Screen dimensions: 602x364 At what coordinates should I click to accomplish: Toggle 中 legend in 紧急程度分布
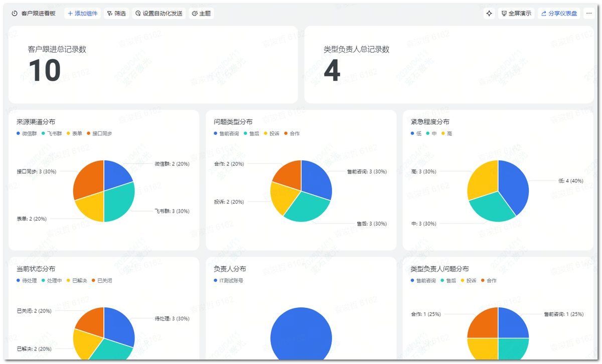pyautogui.click(x=431, y=133)
